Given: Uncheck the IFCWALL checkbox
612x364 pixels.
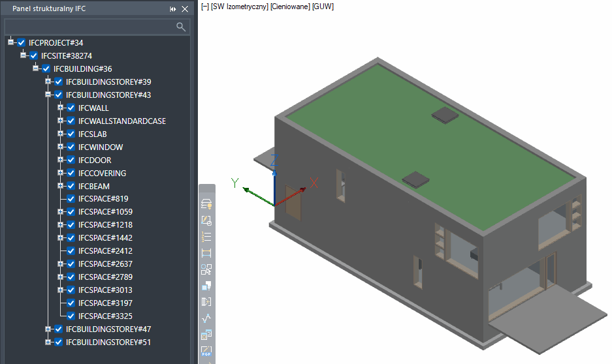Looking at the screenshot, I should pyautogui.click(x=71, y=108).
